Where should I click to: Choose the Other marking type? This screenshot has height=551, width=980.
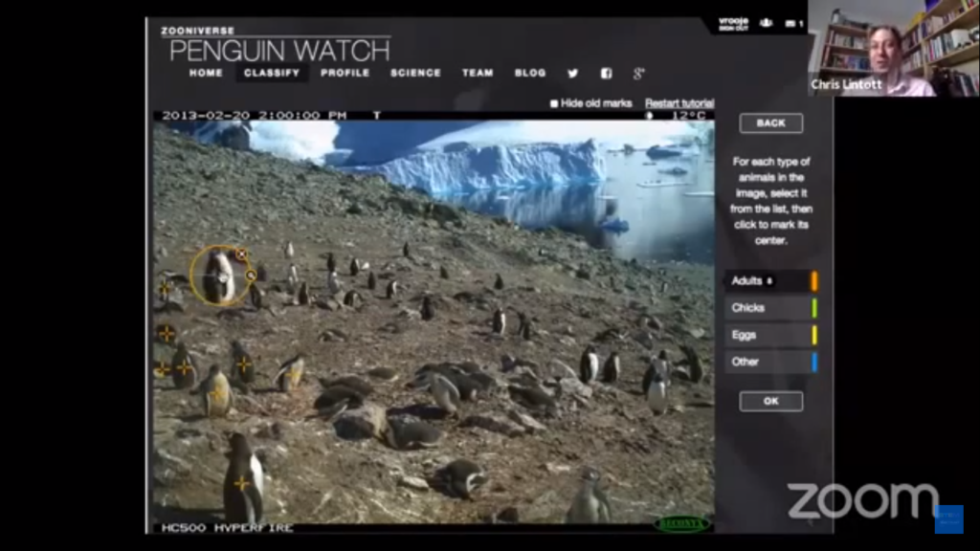pyautogui.click(x=771, y=362)
